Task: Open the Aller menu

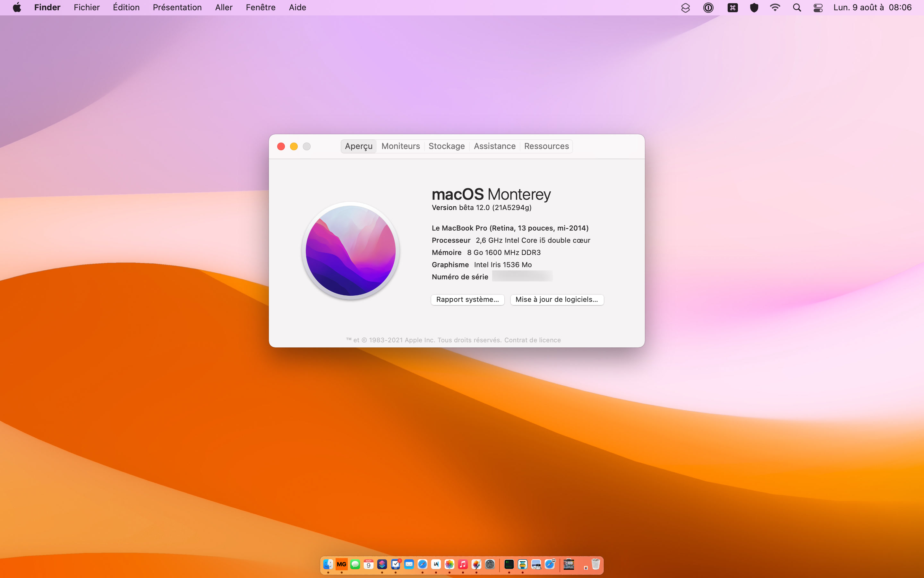Action: (224, 7)
